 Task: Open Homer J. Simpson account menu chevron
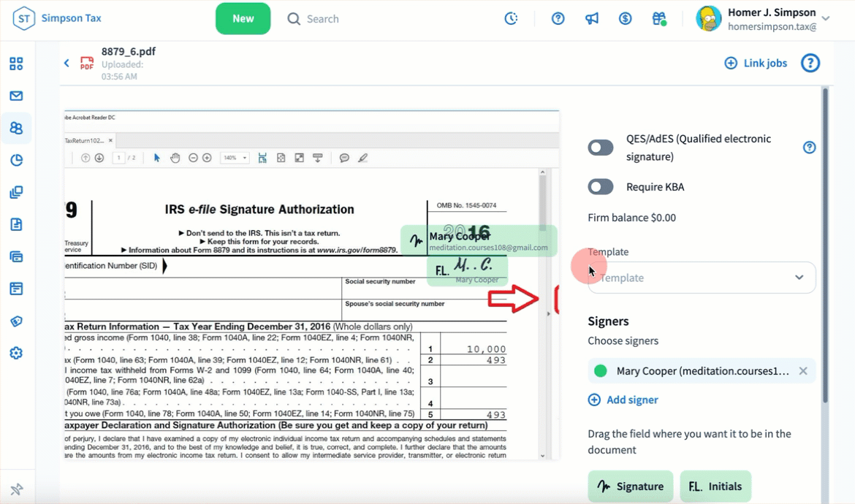(x=826, y=19)
